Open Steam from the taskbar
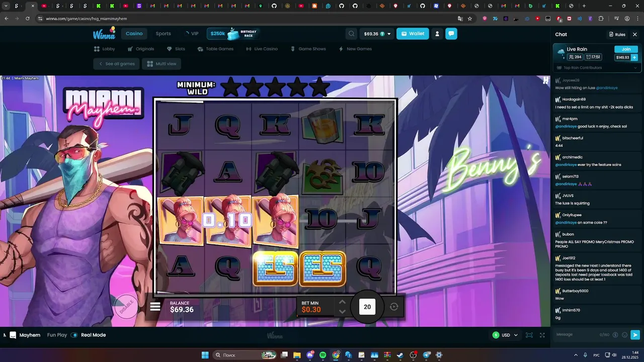644x362 pixels. pos(401,355)
